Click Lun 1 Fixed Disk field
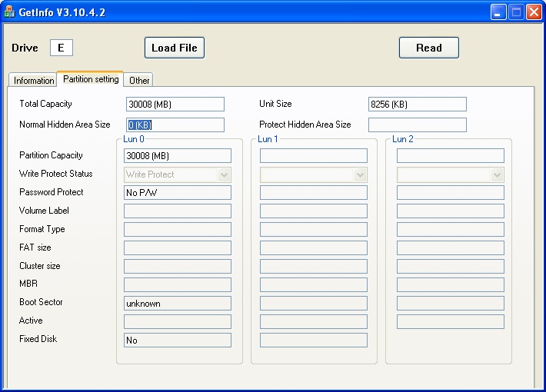The image size is (546, 392). [x=314, y=341]
